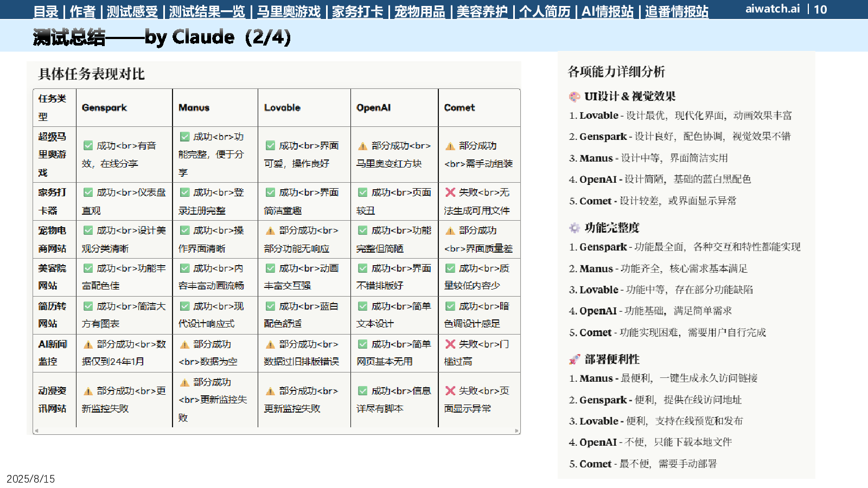Click green check in Lovable 超级马里奥游戏 cell
This screenshot has width=868, height=488.
coord(270,145)
